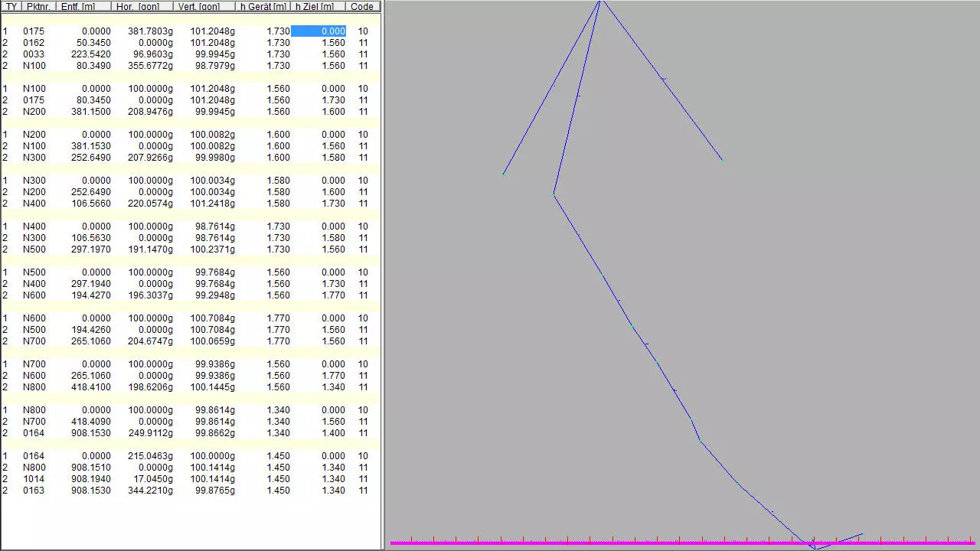Click vertical angle 101.2418g
This screenshot has width=980, height=551.
pos(212,204)
